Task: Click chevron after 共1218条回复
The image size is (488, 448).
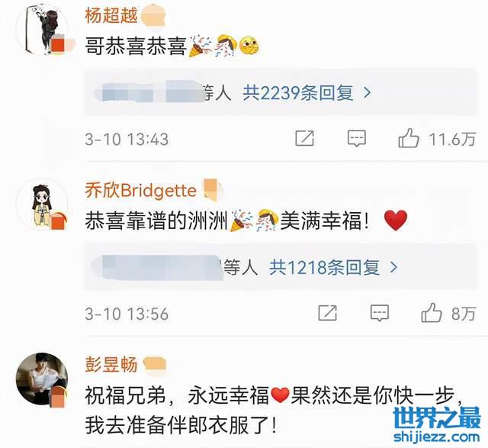Action: [394, 267]
